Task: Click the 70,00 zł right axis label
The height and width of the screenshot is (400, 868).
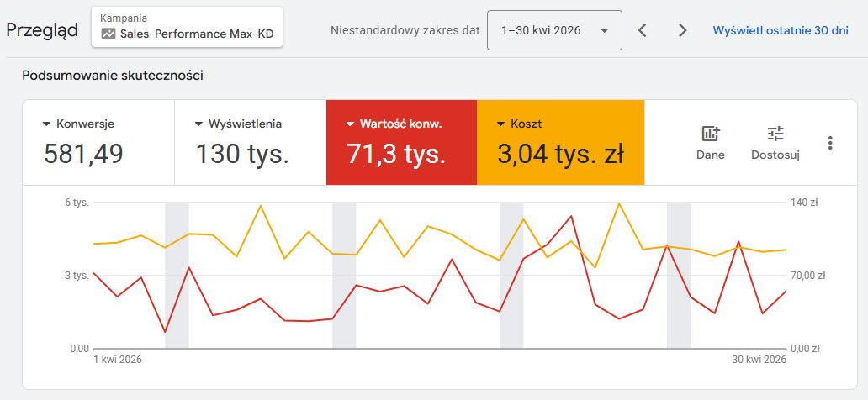Action: click(x=808, y=276)
